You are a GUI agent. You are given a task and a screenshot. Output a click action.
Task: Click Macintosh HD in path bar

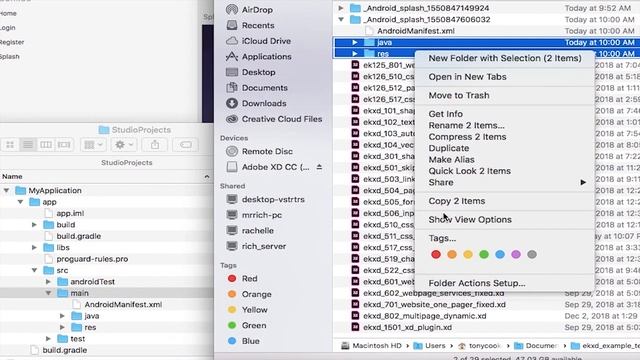(x=371, y=346)
